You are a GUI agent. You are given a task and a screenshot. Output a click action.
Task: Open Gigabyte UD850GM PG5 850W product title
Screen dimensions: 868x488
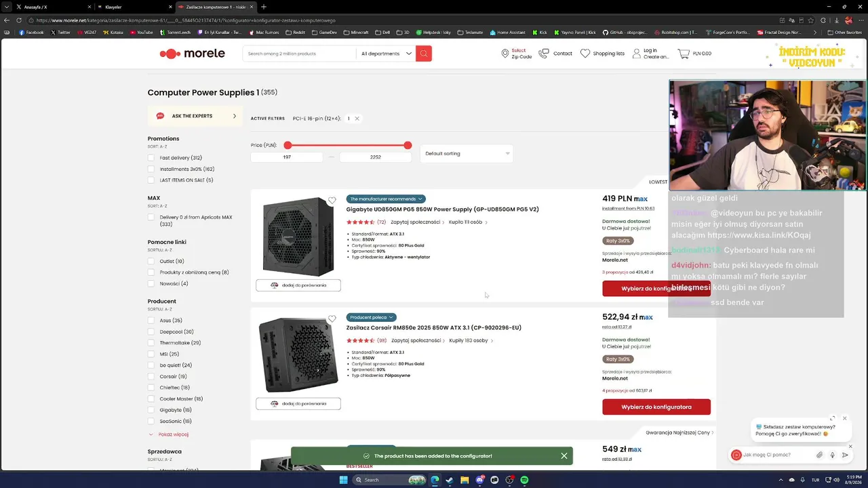click(x=442, y=209)
